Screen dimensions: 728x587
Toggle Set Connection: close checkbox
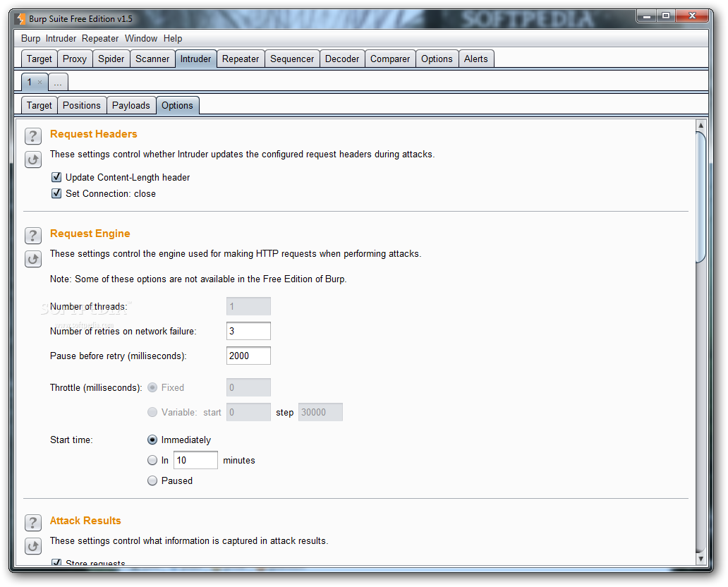[x=56, y=193]
